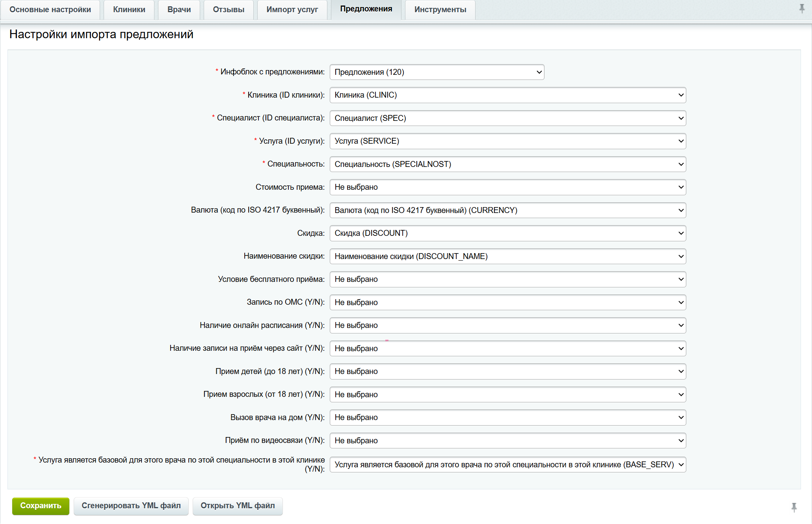Open the Клиники tab
812x524 pixels.
click(129, 9)
